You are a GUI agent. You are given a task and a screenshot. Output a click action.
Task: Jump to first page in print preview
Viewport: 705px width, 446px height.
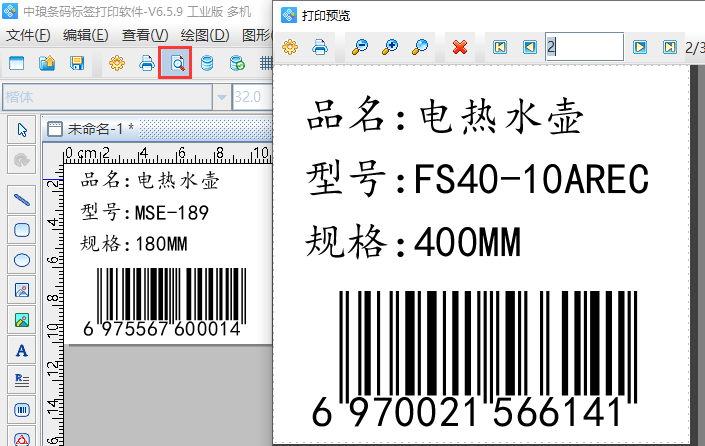[500, 47]
